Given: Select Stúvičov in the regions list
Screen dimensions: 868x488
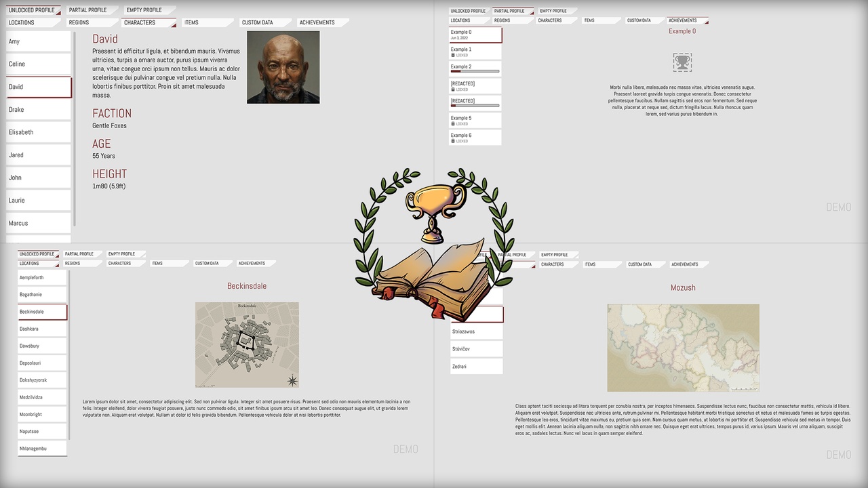Looking at the screenshot, I should coord(476,349).
